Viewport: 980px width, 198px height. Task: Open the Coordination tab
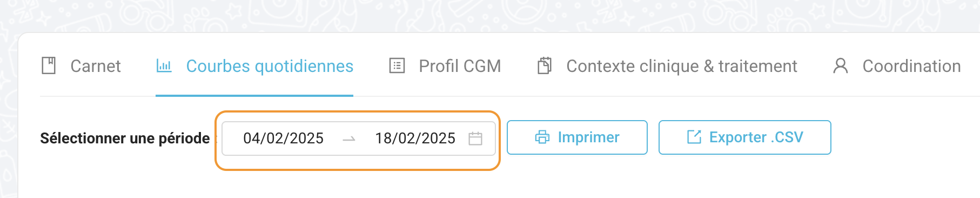[x=897, y=66]
